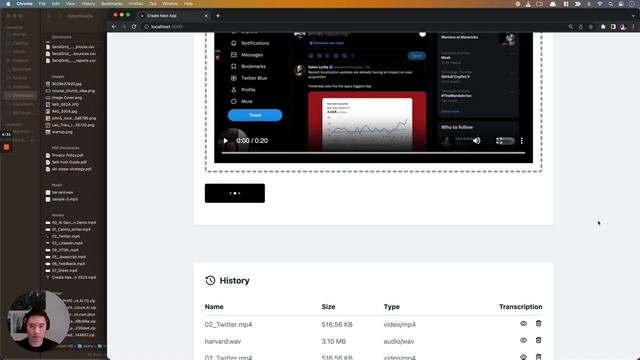Close the Create Next App tab

[x=206, y=16]
